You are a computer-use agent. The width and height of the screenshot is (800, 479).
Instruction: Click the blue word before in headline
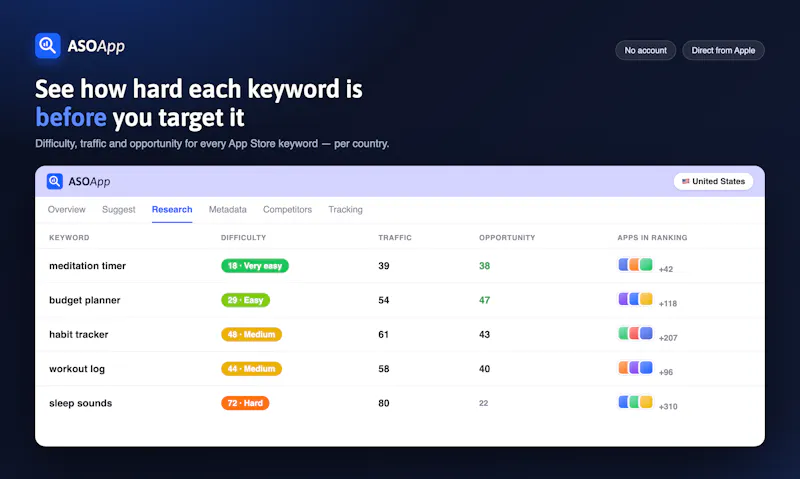point(71,117)
